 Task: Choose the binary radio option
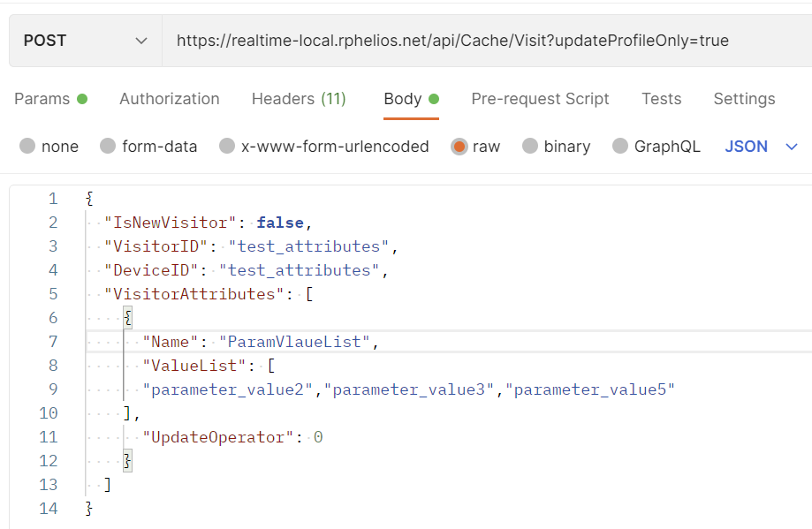coord(530,147)
